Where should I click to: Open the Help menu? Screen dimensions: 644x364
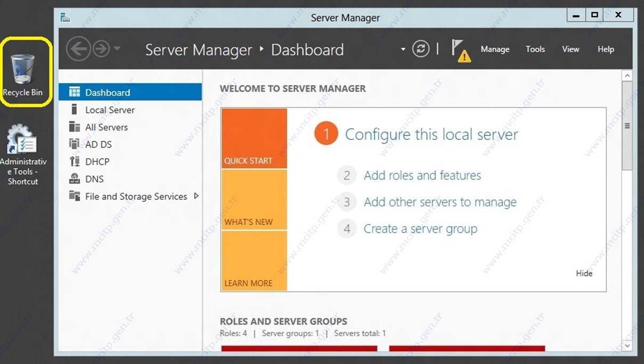606,49
